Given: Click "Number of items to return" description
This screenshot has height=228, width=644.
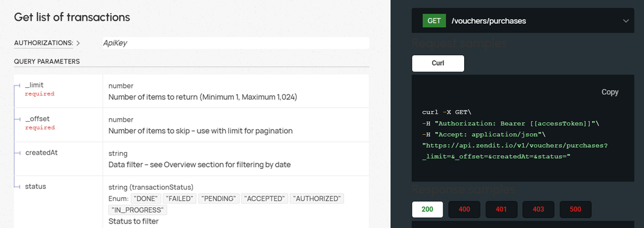Looking at the screenshot, I should 203,97.
